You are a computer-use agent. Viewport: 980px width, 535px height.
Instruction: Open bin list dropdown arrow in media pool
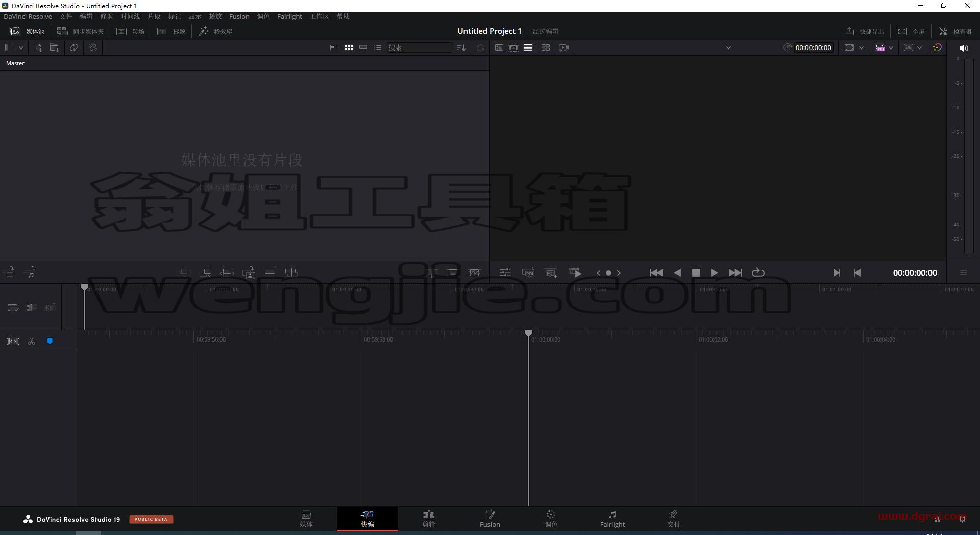click(x=21, y=47)
